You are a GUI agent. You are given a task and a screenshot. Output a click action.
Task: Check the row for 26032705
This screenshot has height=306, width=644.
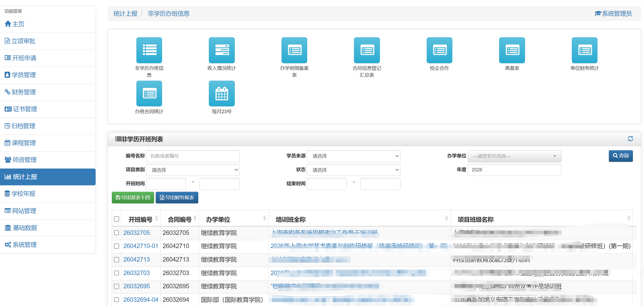pyautogui.click(x=117, y=233)
